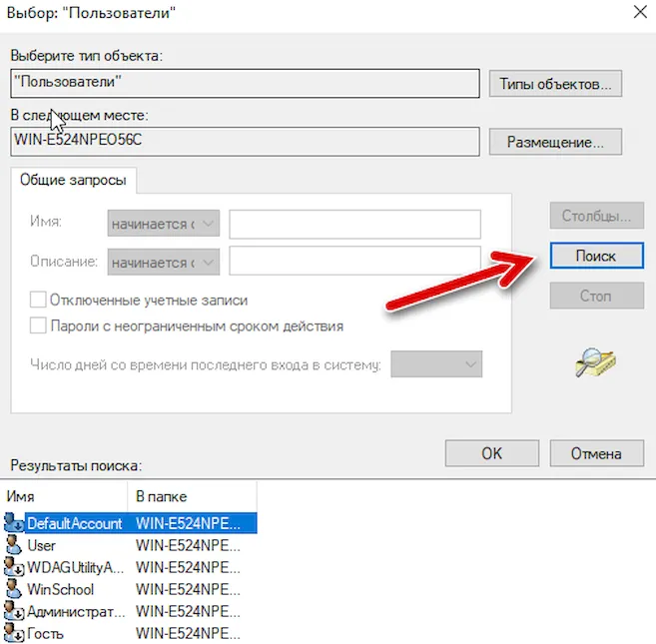Start search with Поиск button

click(x=597, y=256)
